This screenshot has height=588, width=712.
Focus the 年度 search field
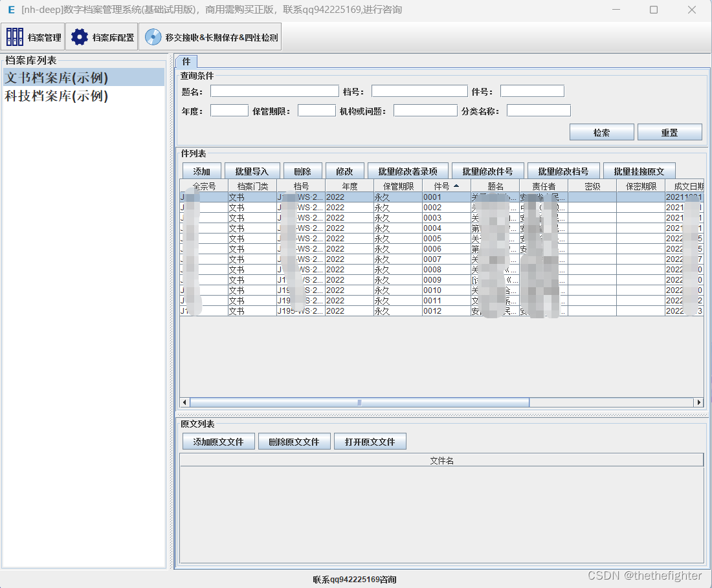[229, 111]
